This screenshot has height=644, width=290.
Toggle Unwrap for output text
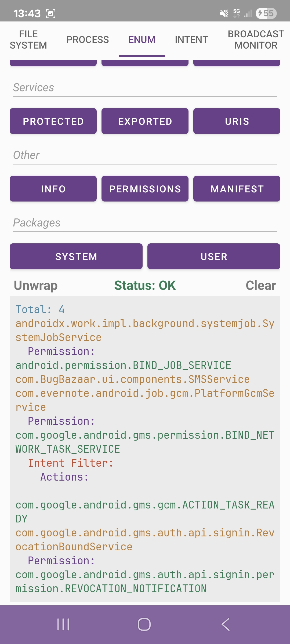(36, 285)
